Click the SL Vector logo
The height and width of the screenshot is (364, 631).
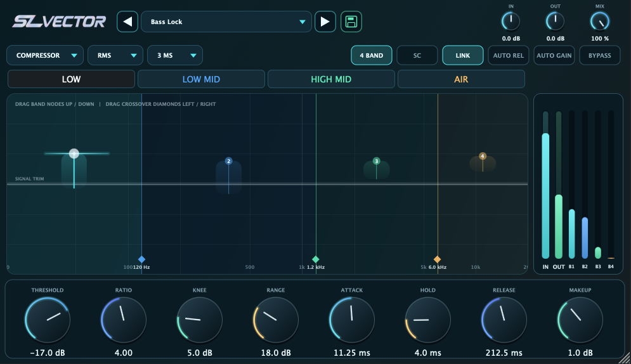pos(59,22)
